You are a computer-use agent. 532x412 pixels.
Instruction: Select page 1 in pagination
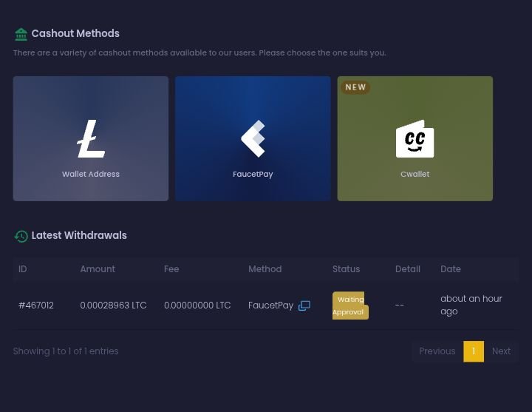474,351
